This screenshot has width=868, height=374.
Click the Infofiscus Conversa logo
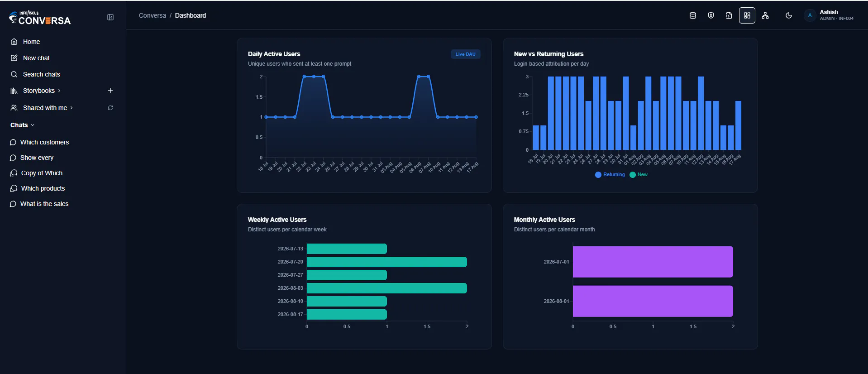(x=40, y=18)
